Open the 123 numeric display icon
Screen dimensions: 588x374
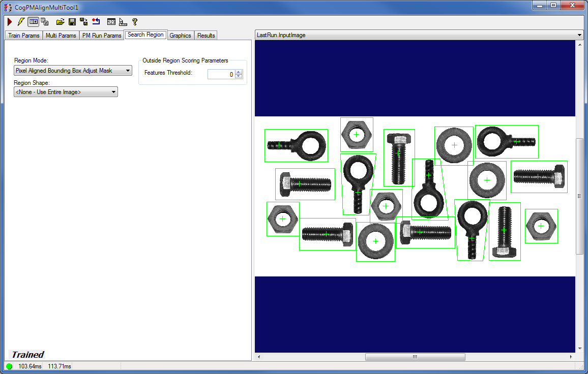[x=111, y=22]
